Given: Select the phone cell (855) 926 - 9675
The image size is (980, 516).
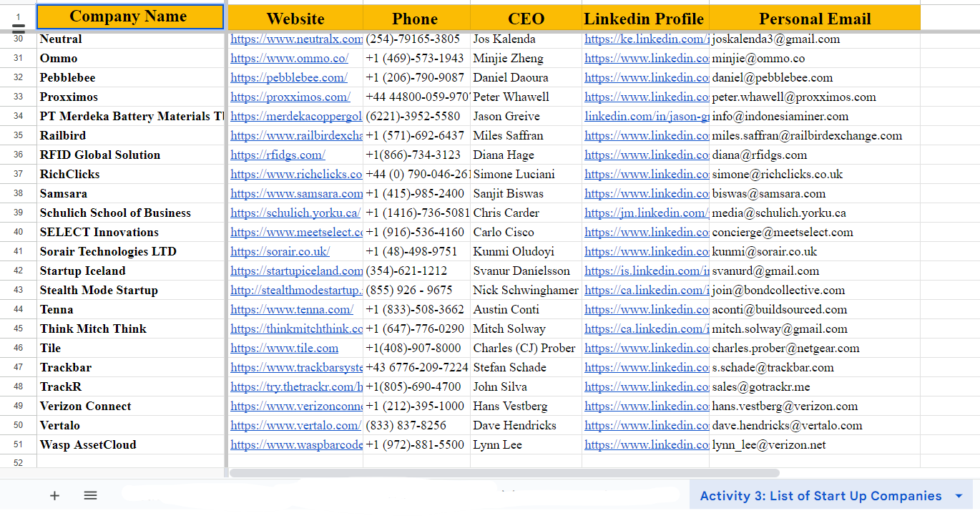Looking at the screenshot, I should tap(416, 291).
